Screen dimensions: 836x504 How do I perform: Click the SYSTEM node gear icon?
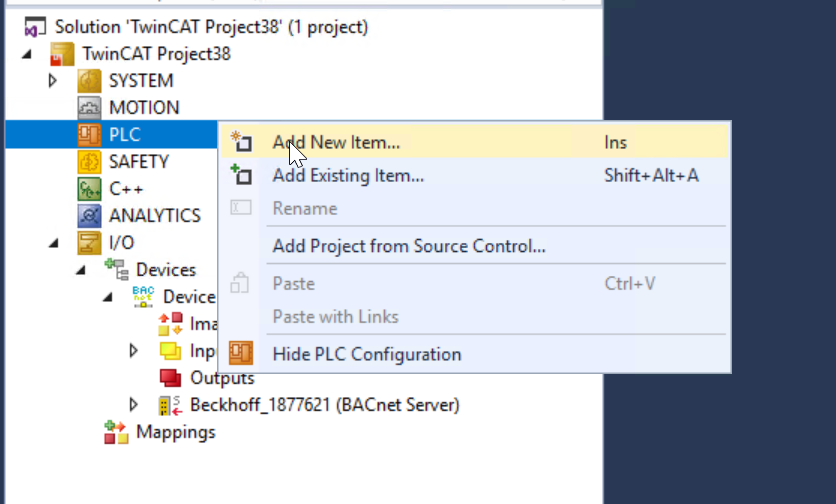point(89,81)
